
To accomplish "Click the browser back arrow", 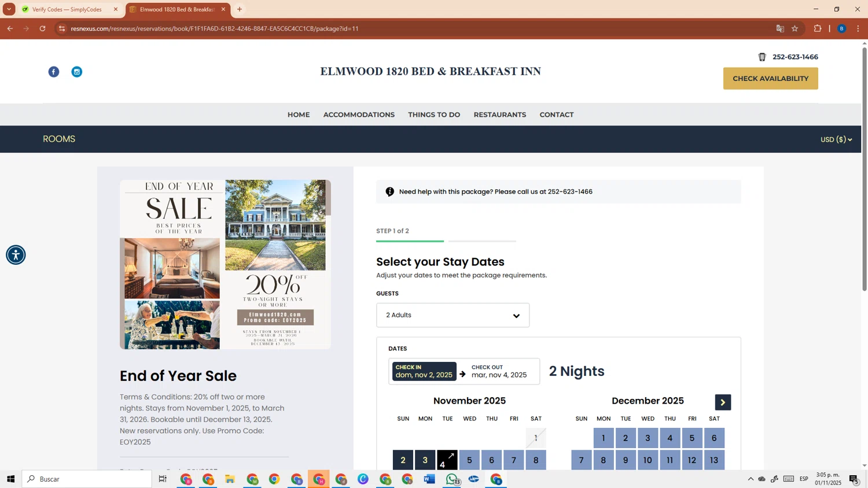I will tap(10, 28).
